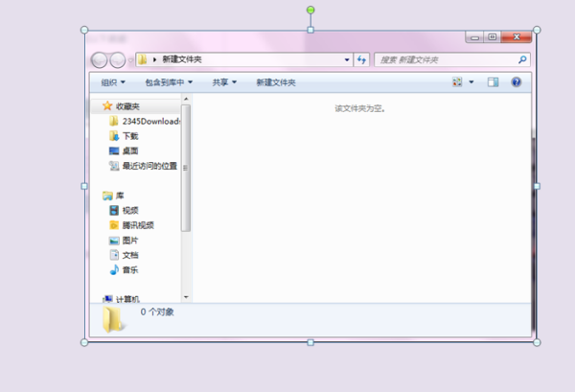
Task: Click the document icon beside 文档
Action: [114, 255]
